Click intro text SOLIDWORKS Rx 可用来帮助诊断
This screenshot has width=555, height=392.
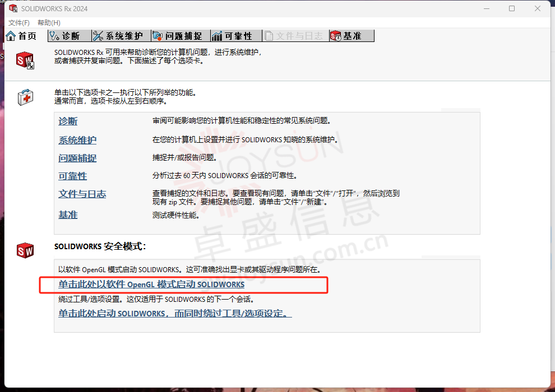pos(159,57)
